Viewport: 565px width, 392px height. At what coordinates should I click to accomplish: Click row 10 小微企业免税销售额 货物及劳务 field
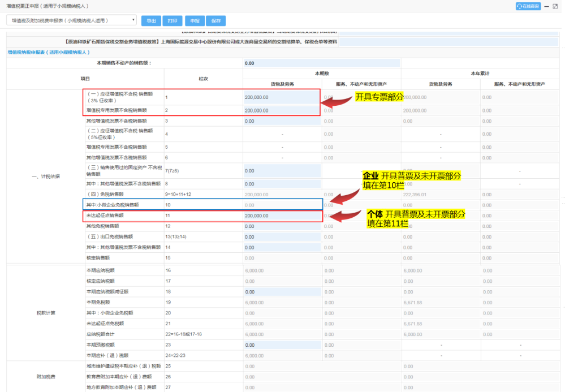(282, 205)
